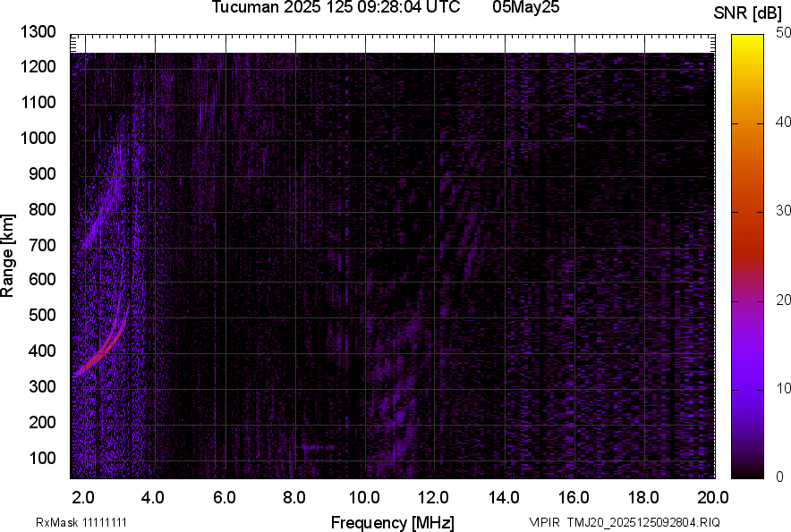Click the 'VIPIR' label

tap(544, 522)
